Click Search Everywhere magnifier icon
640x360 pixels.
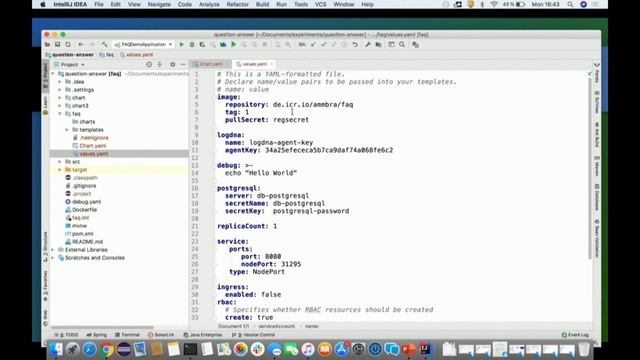tap(402, 44)
